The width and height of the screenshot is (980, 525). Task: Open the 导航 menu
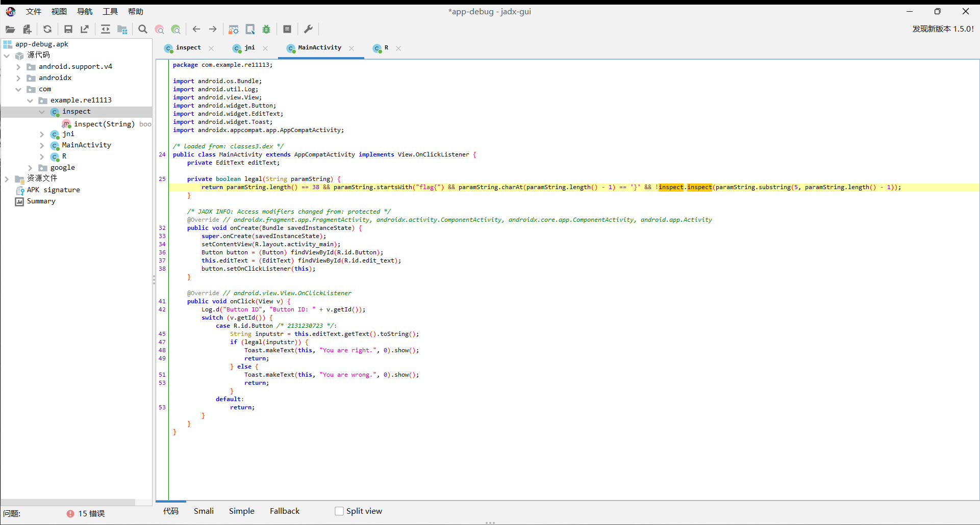coord(85,12)
